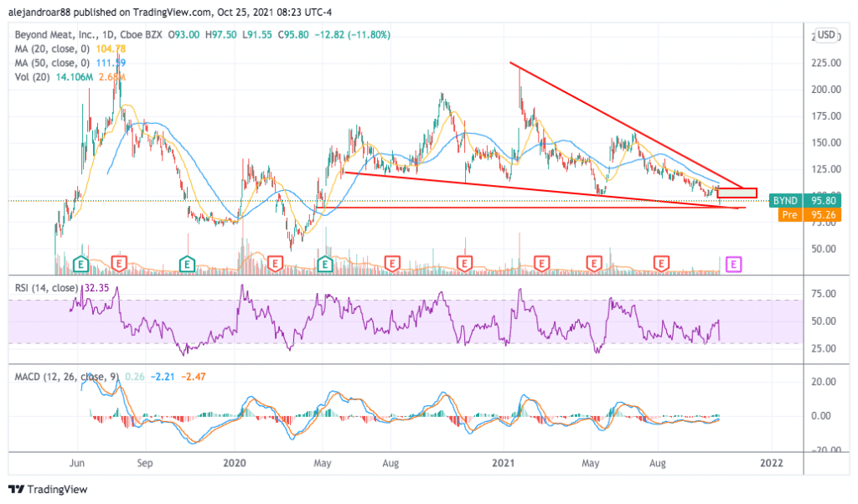Click the Sep label on time axis
This screenshot has width=858, height=504.
(144, 463)
